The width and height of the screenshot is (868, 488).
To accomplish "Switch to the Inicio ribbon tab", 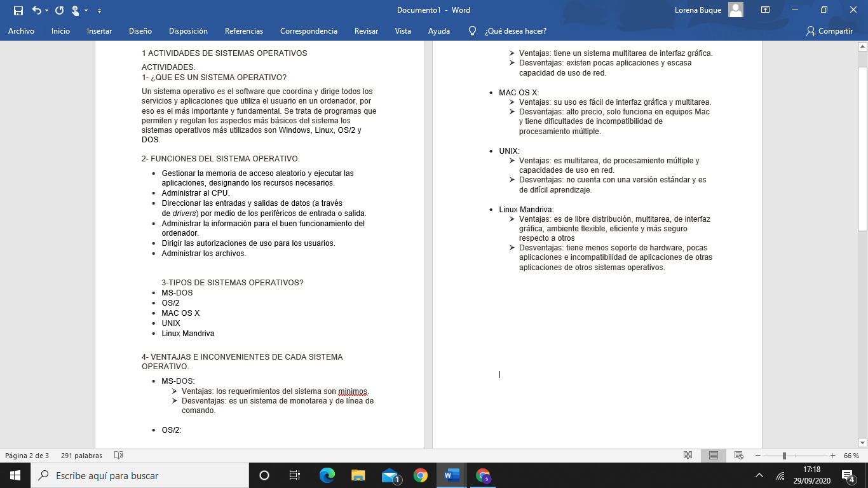I will coord(60,31).
